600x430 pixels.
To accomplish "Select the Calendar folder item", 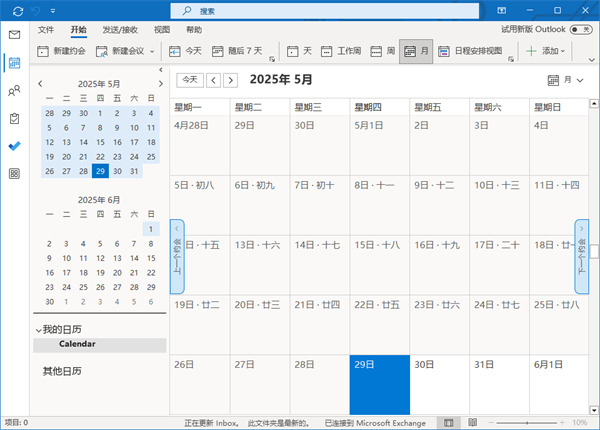I will coord(99,344).
